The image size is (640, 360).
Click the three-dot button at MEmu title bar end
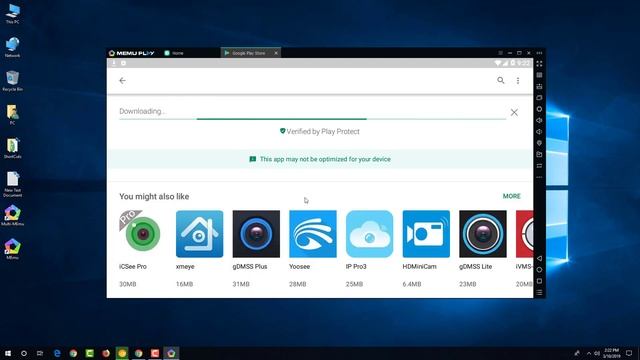pos(539,53)
